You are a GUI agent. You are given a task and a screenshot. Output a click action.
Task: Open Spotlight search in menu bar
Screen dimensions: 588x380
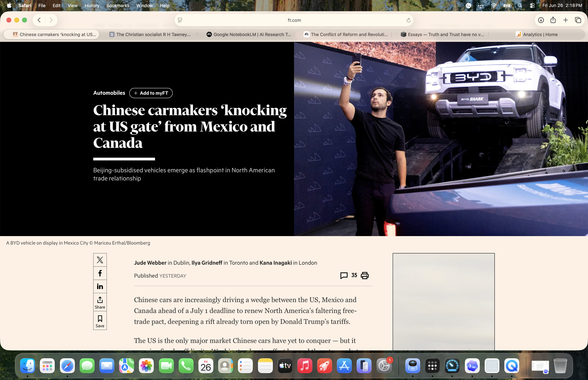(x=520, y=5)
